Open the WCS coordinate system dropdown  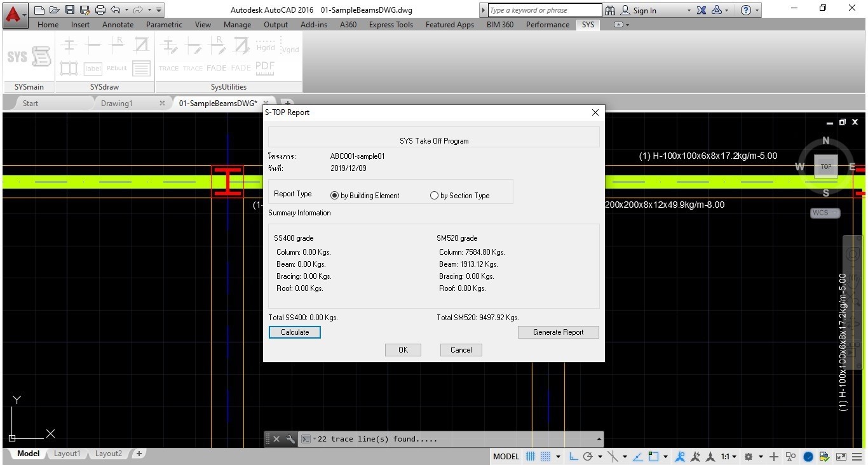pos(825,213)
